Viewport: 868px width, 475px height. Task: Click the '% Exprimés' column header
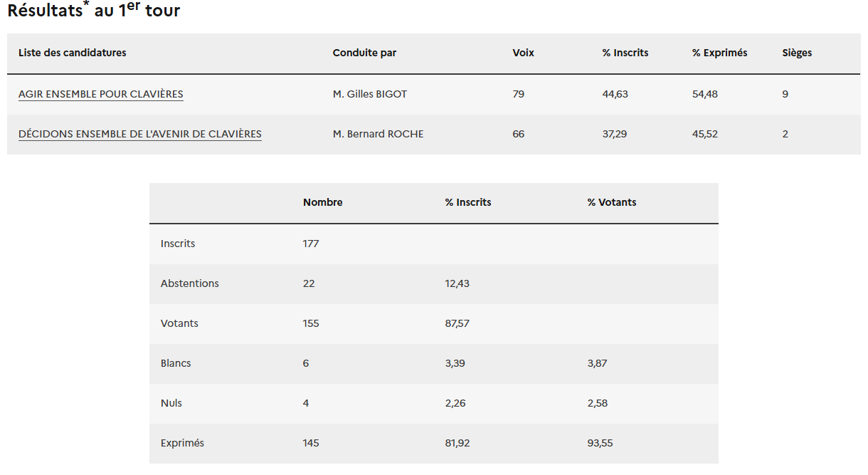719,53
